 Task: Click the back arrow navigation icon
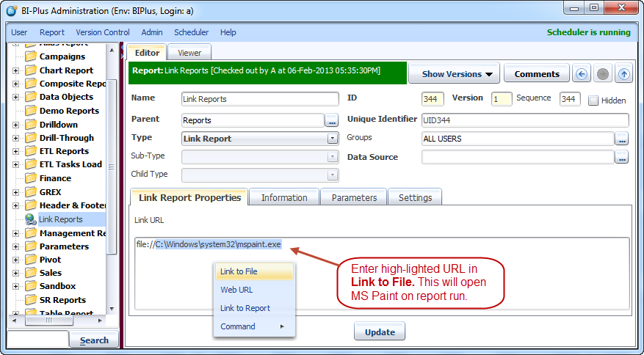coord(582,74)
